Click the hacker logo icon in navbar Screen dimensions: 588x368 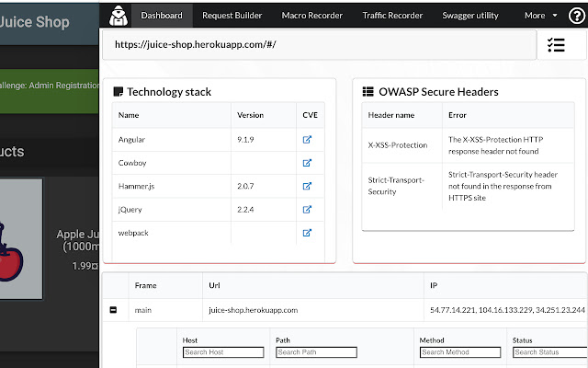pos(117,15)
